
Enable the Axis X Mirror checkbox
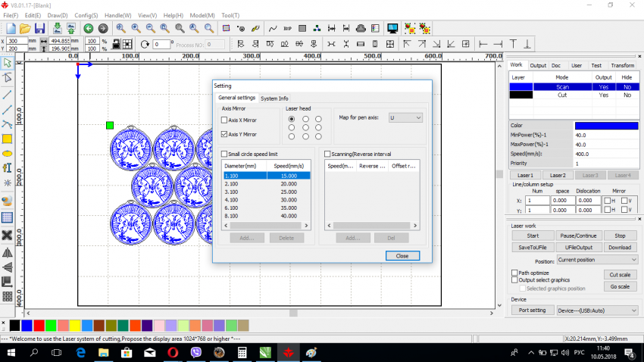(x=224, y=120)
